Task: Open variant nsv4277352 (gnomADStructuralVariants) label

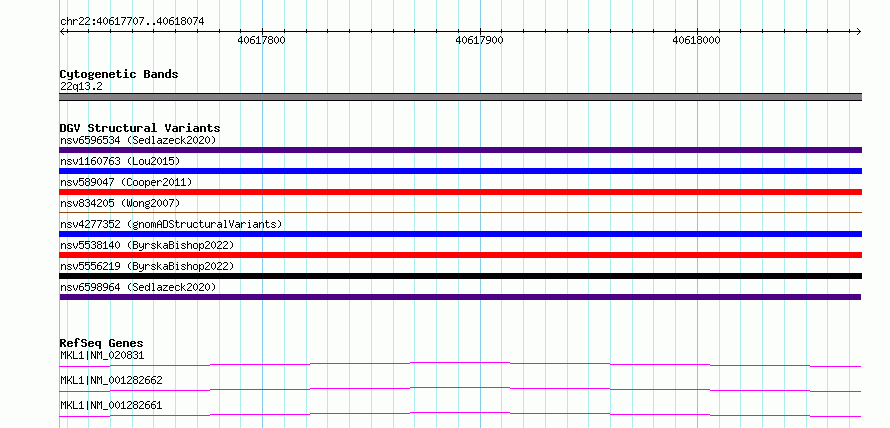Action: click(171, 224)
